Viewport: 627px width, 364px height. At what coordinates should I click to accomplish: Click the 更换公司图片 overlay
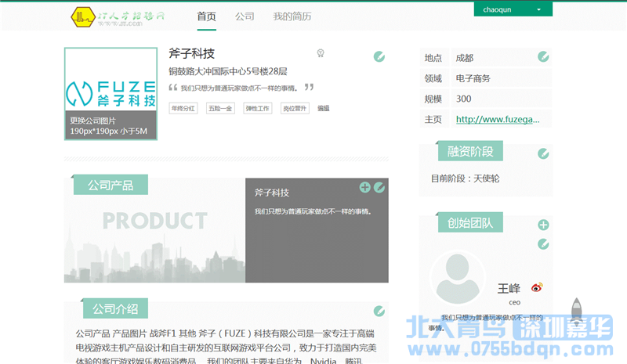coord(111,125)
